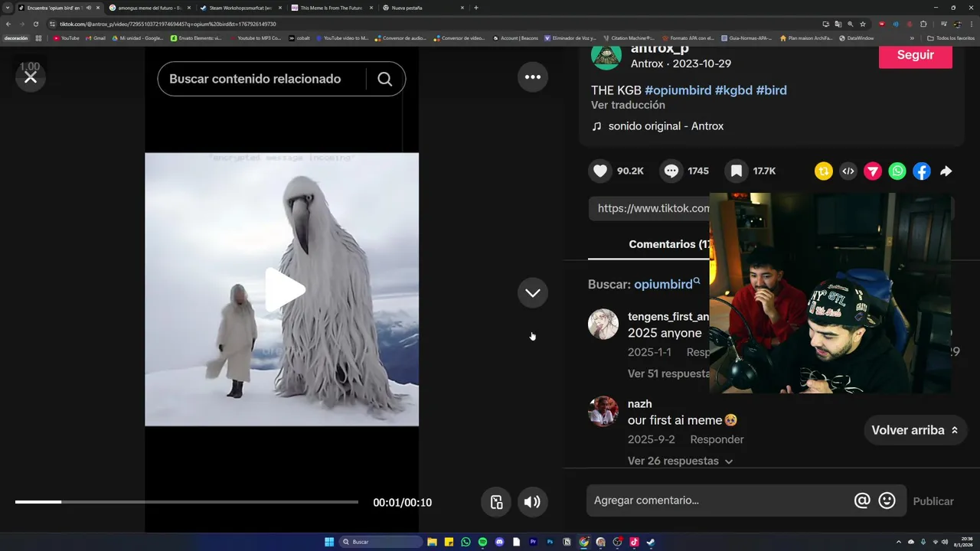Show hidden system tray icons chevron
This screenshot has height=551, width=980.
[x=899, y=542]
